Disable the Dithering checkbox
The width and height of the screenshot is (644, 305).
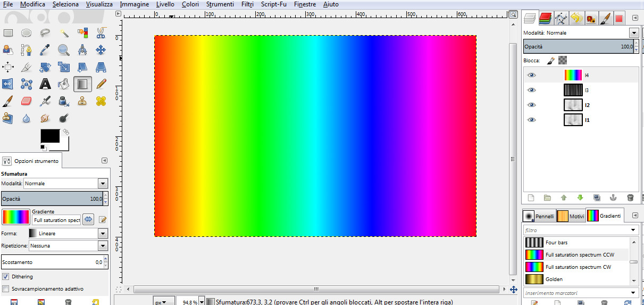[x=5, y=277]
